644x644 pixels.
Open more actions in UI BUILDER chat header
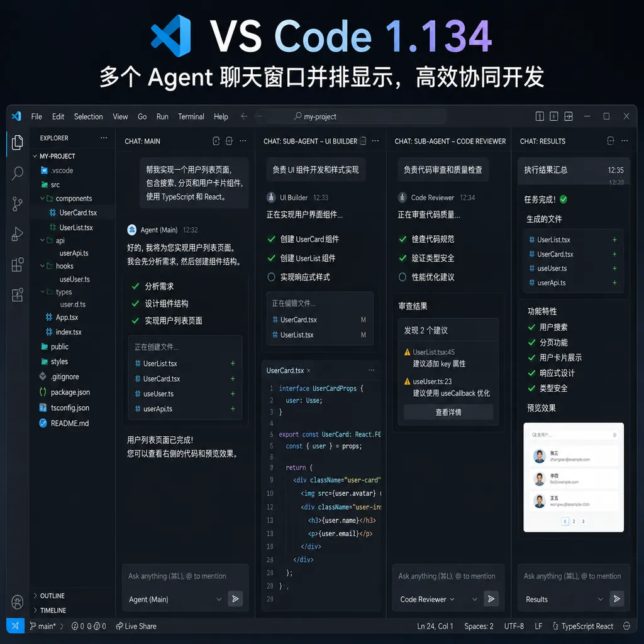click(x=375, y=141)
